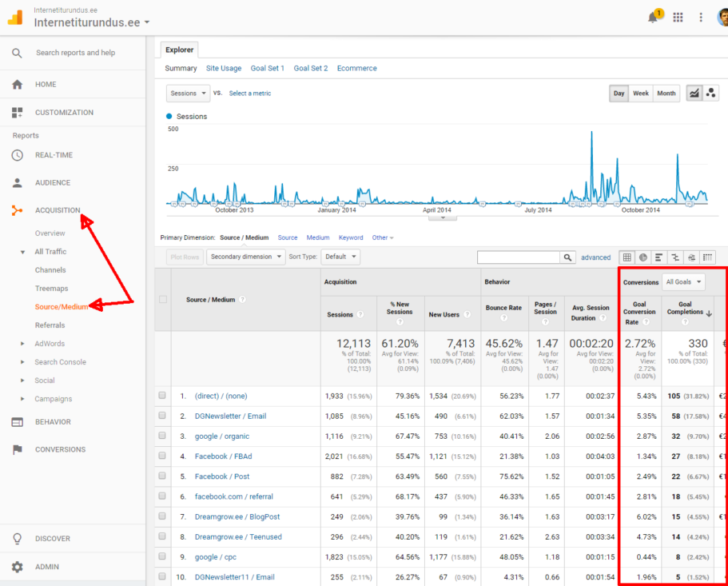Open the Google apps grid icon
The image size is (728, 586).
(676, 17)
